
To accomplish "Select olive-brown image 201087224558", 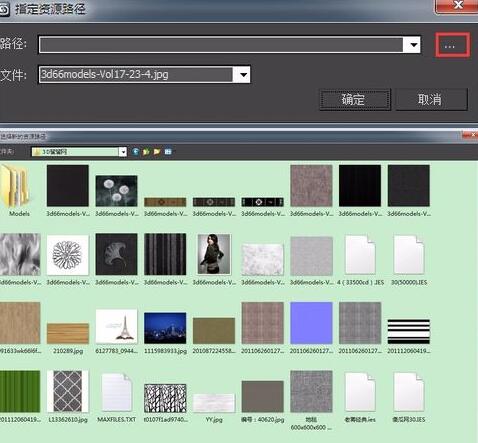I will pos(214,331).
